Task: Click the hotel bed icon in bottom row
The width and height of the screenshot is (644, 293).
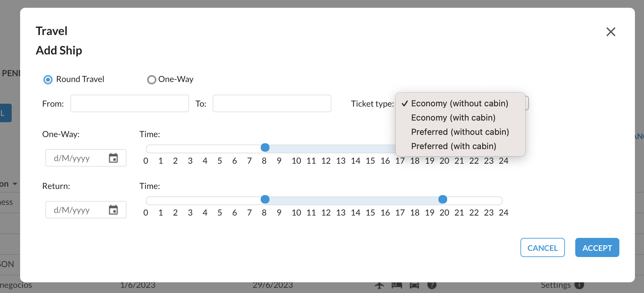Action: 397,285
